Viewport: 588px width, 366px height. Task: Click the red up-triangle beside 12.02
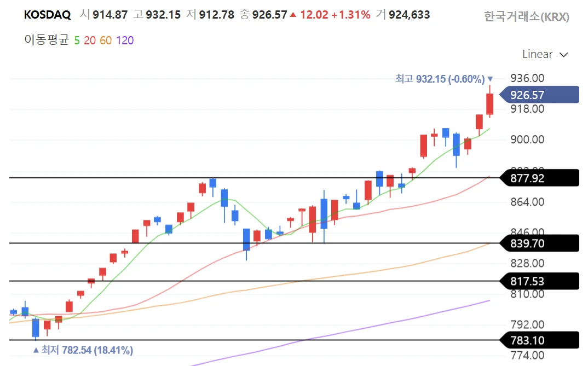pos(293,15)
